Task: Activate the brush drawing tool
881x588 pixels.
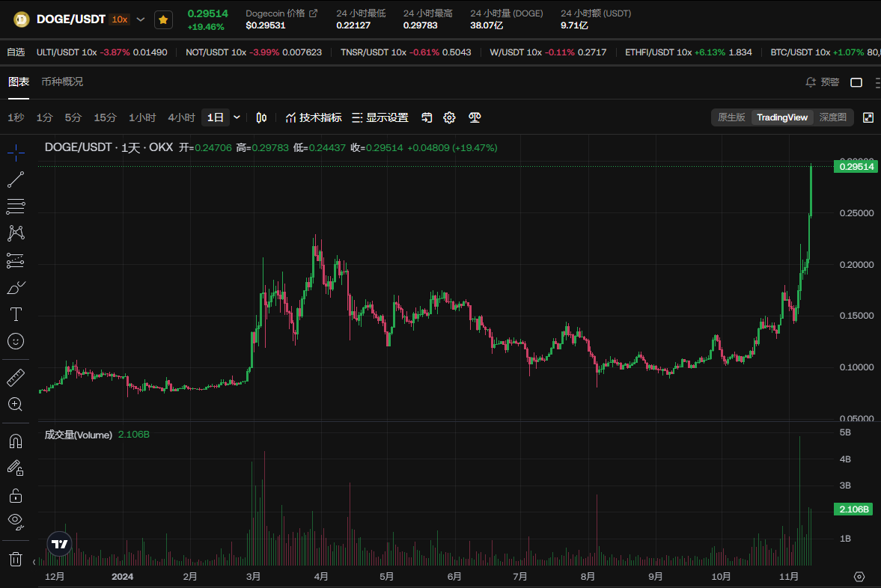Action: point(16,287)
